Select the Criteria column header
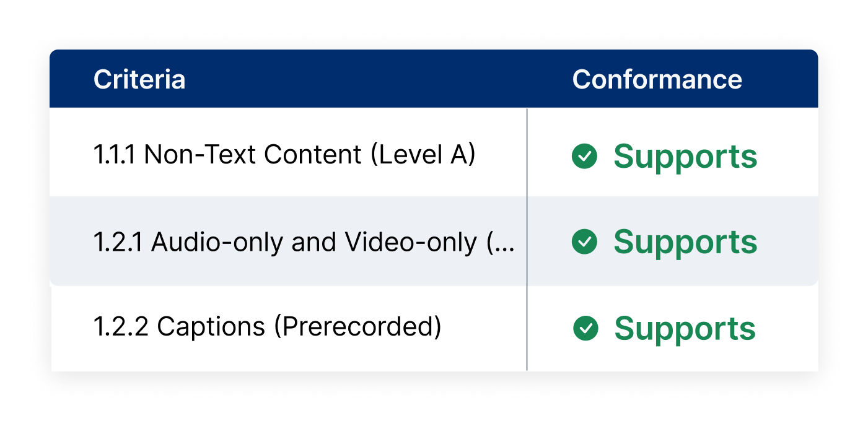This screenshot has height=421, width=868. (139, 80)
